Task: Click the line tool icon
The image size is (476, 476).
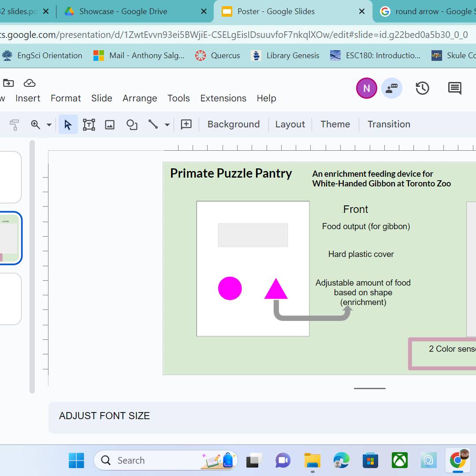Action: click(x=153, y=124)
